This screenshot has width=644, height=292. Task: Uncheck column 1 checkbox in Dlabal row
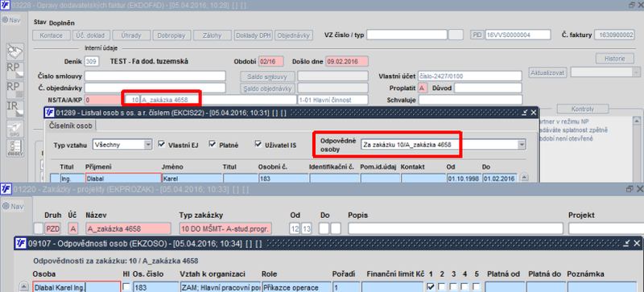click(431, 286)
